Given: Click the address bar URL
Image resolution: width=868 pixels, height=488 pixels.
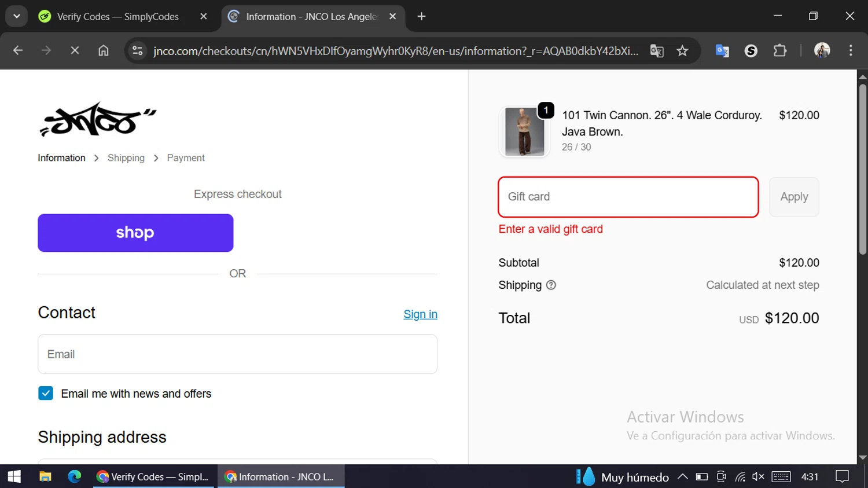Looking at the screenshot, I should (396, 51).
